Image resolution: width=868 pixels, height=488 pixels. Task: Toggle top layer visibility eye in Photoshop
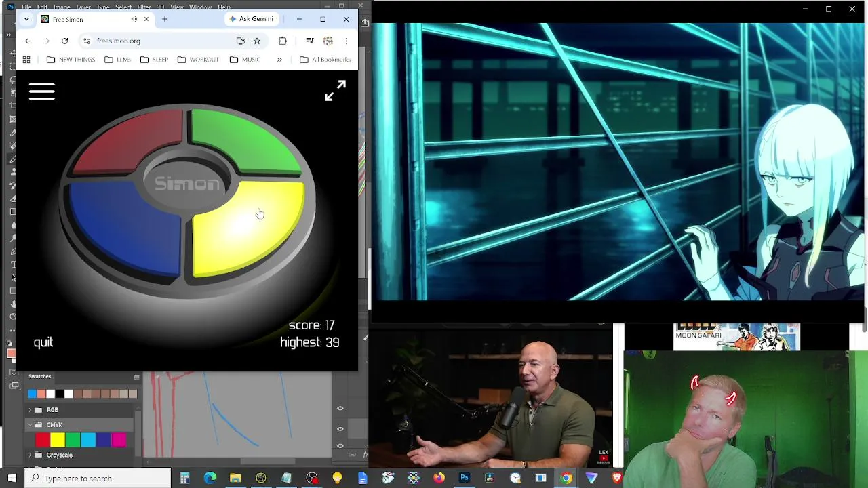(340, 408)
